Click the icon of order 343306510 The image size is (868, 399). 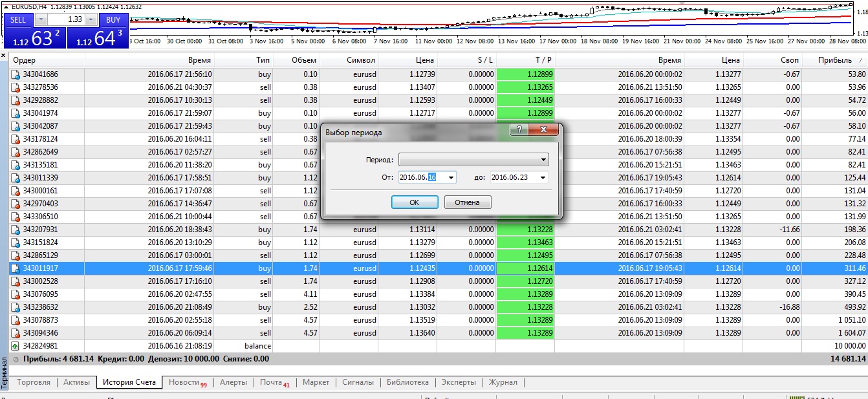point(16,217)
